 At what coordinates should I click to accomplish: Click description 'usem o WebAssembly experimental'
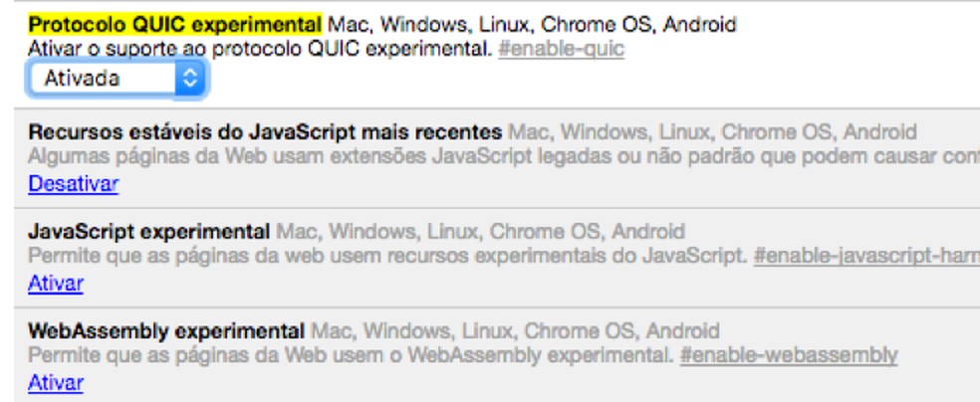click(x=351, y=355)
